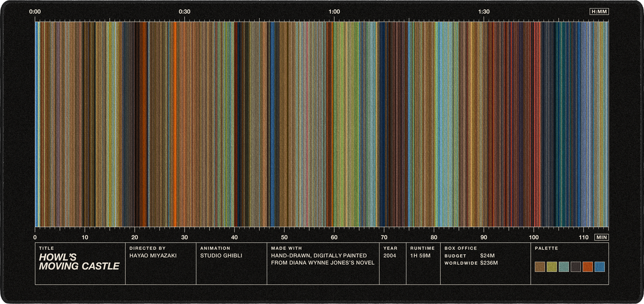Select the $24M budget value
Viewport: 644px width, 304px height.
487,256
